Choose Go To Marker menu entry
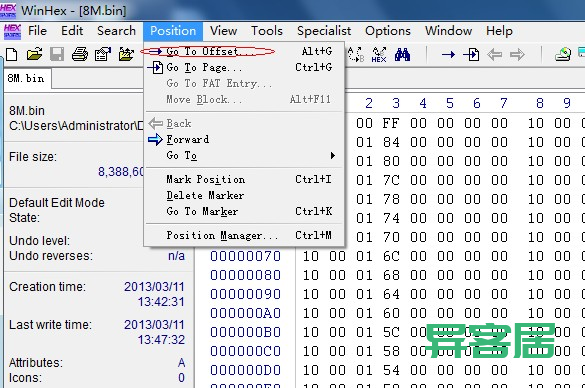 244,212
